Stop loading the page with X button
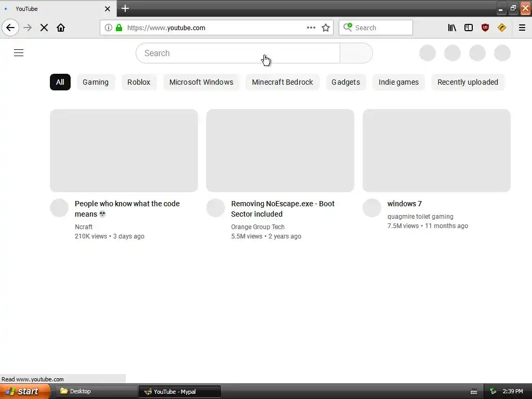The image size is (532, 399). 44,28
